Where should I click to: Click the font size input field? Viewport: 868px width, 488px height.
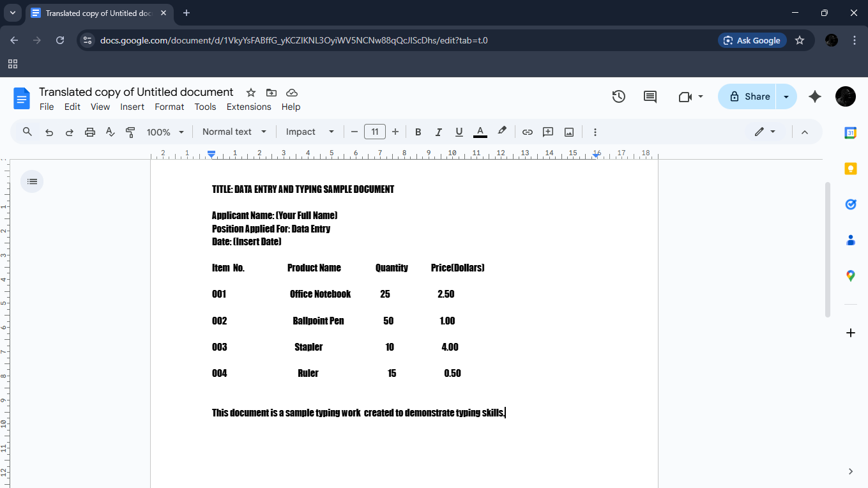375,132
